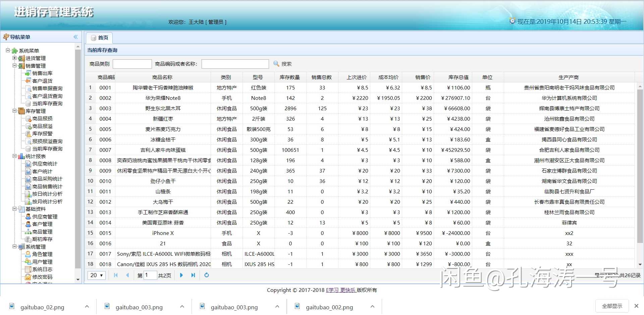Collapse the navigation menu panel

tap(76, 37)
